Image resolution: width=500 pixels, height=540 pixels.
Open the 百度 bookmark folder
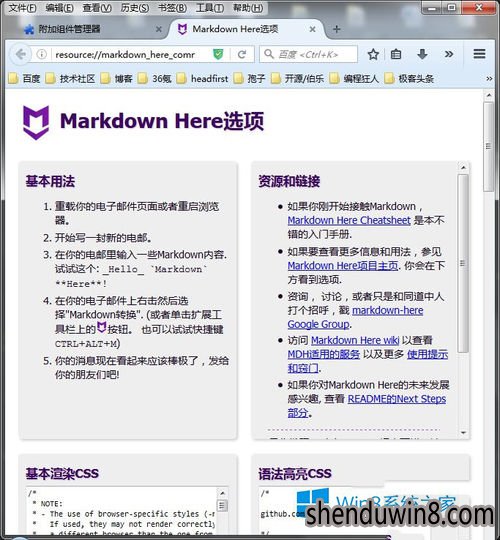25,79
